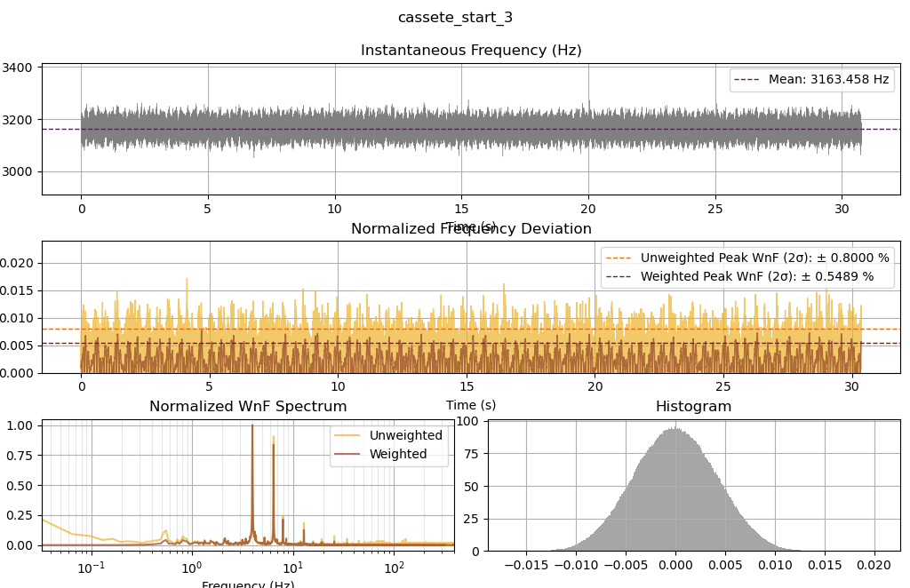Image resolution: width=910 pixels, height=588 pixels.
Task: Click the histogram peak at 0.000
Action: pos(675,430)
